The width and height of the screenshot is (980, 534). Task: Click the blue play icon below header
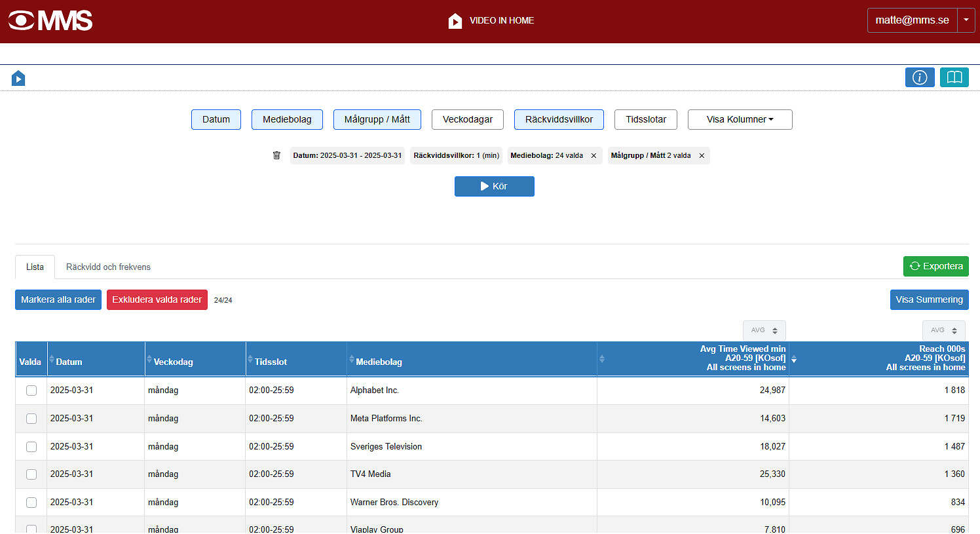pyautogui.click(x=18, y=79)
